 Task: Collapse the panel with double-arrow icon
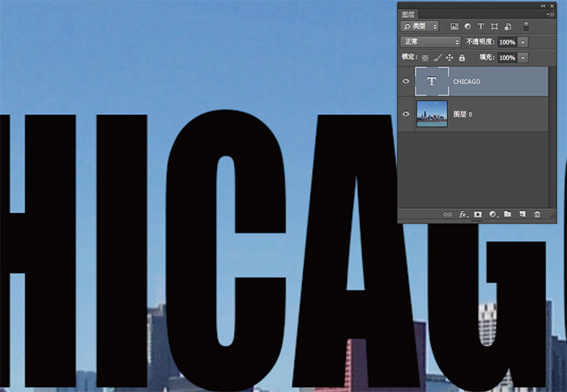point(543,6)
